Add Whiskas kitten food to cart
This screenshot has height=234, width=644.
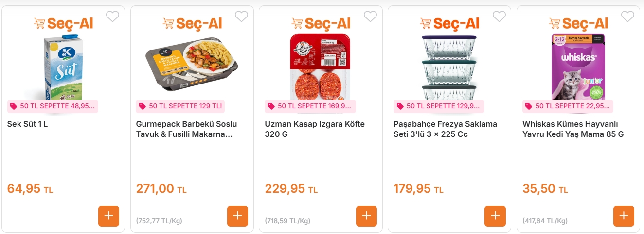[x=624, y=216]
